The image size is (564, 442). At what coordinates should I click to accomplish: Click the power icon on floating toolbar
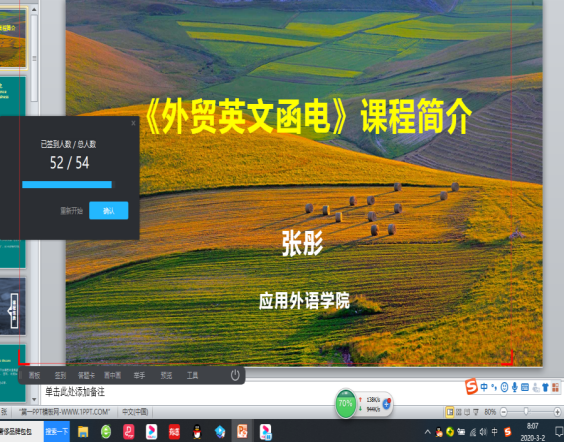[235, 375]
